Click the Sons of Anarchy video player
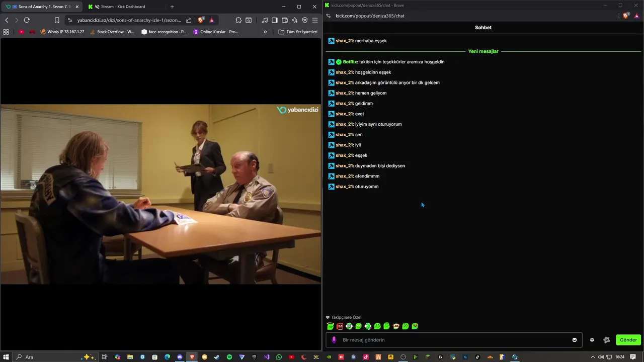Viewport: 644px width, 362px height. coord(160,194)
